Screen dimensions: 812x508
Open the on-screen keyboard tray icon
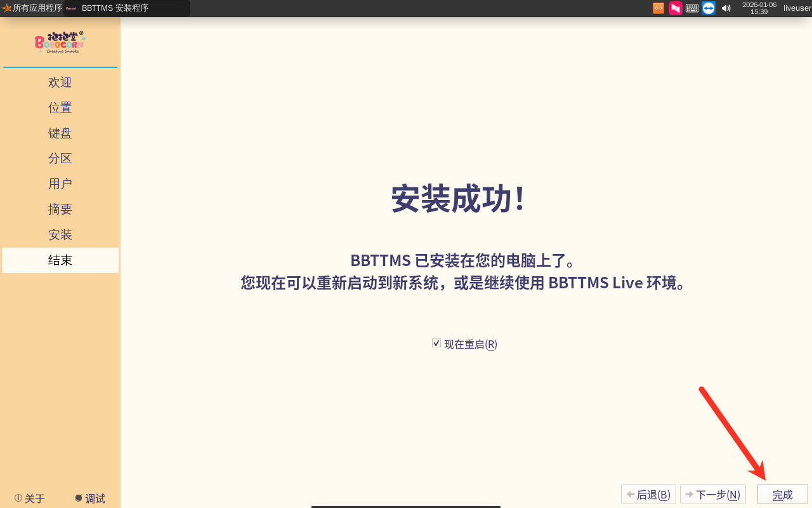point(692,8)
